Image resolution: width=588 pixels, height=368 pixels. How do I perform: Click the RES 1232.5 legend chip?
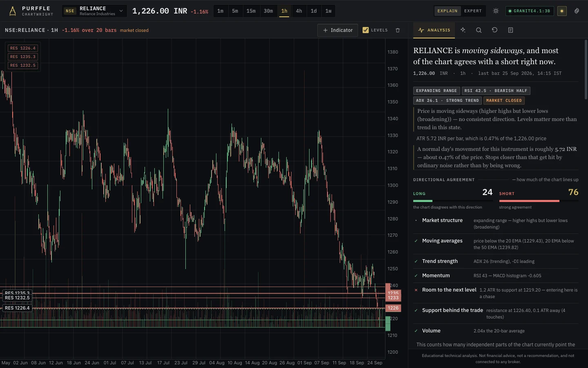pos(23,65)
